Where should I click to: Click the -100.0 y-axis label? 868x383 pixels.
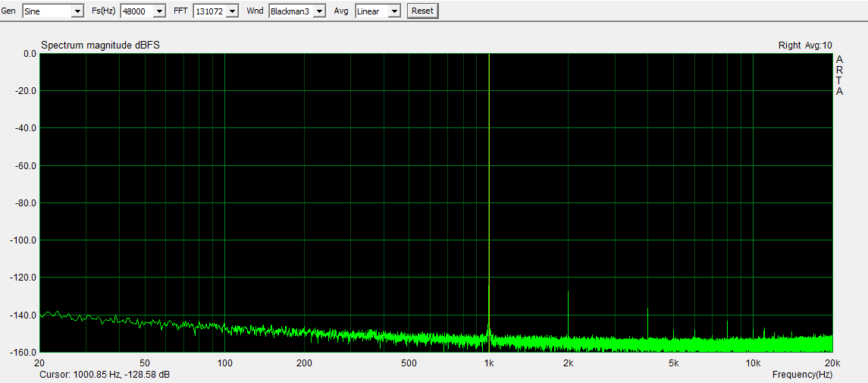(24, 240)
